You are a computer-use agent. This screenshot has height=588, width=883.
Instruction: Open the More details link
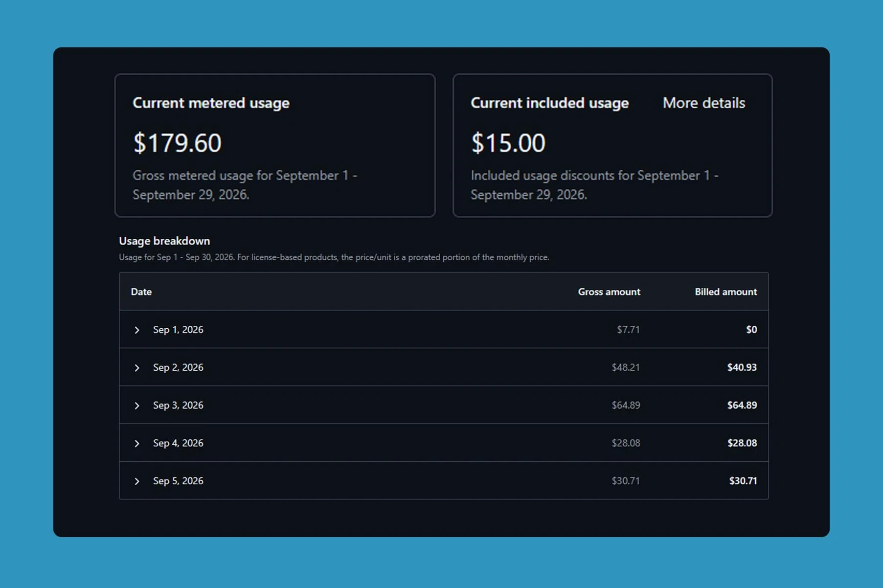click(x=703, y=103)
